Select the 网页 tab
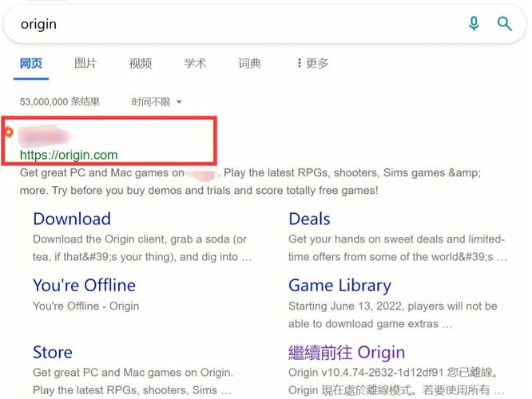 pyautogui.click(x=31, y=63)
